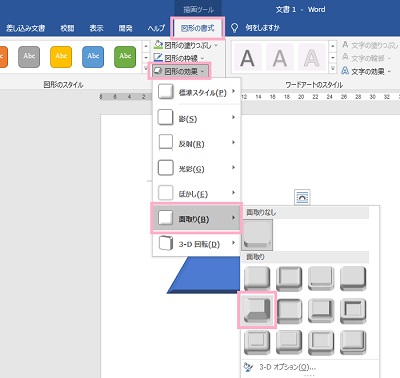Click the 何をしますか search box

tap(262, 28)
